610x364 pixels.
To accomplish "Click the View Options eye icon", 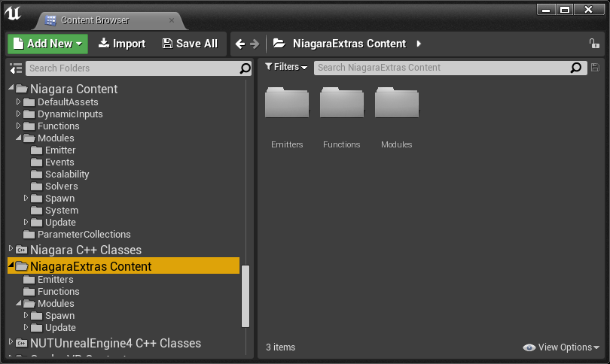I will click(x=529, y=347).
